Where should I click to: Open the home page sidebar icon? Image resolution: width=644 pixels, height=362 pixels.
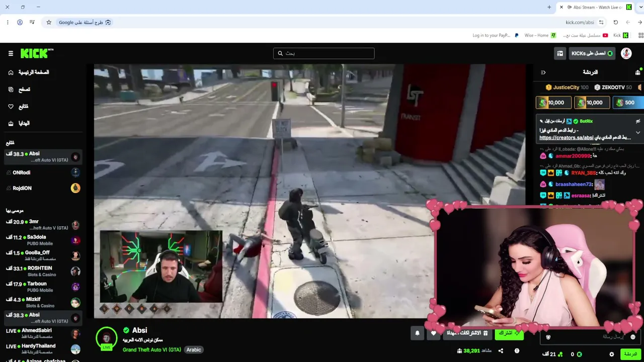(x=11, y=72)
